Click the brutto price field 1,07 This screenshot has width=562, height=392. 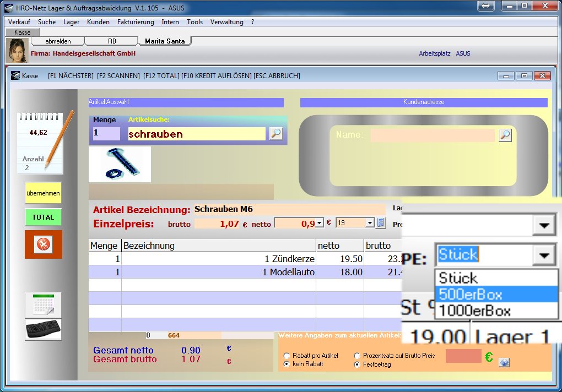coord(217,224)
